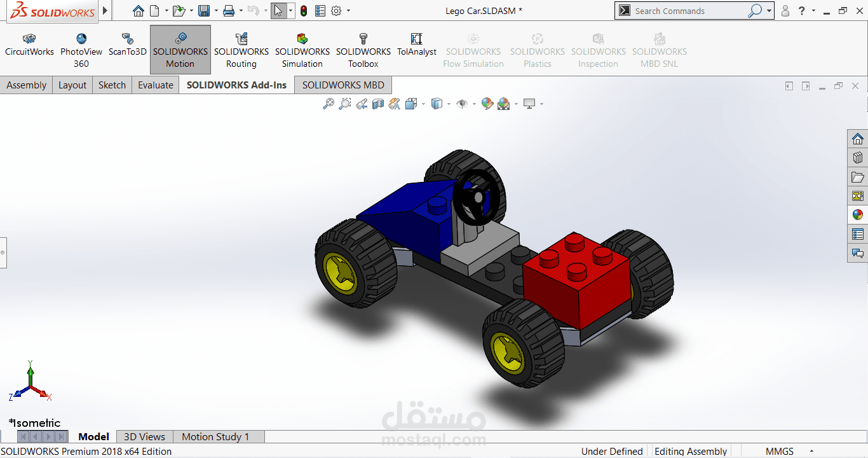868x458 pixels.
Task: Toggle Hide/Show Items eye icon
Action: pyautogui.click(x=462, y=104)
